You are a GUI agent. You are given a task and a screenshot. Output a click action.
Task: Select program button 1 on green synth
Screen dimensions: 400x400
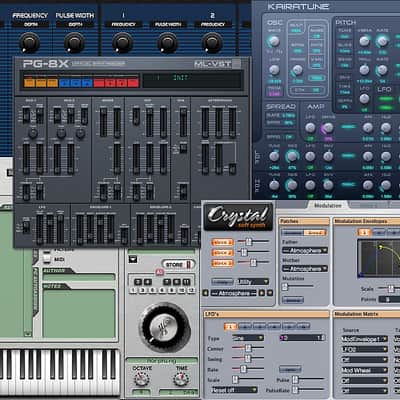click(x=133, y=290)
